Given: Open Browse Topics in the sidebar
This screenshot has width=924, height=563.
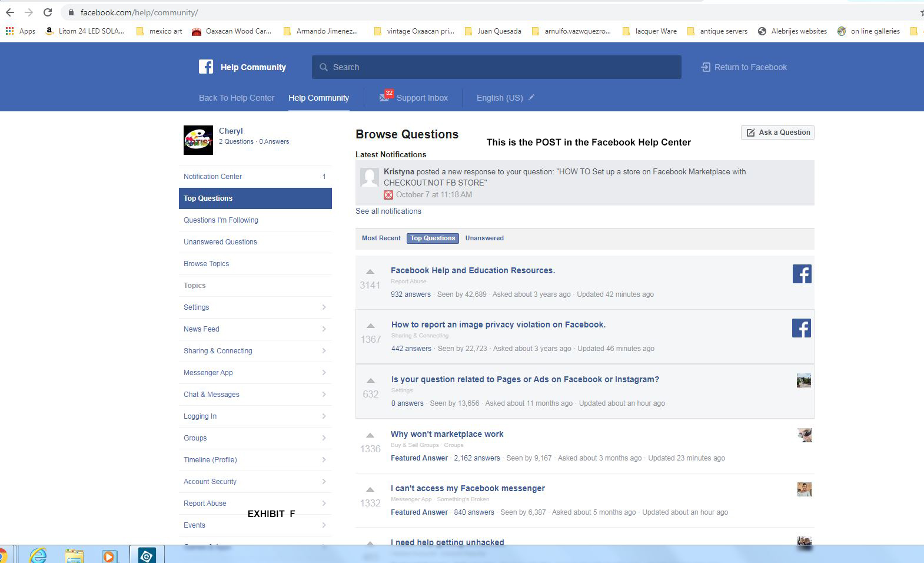Looking at the screenshot, I should (x=206, y=263).
